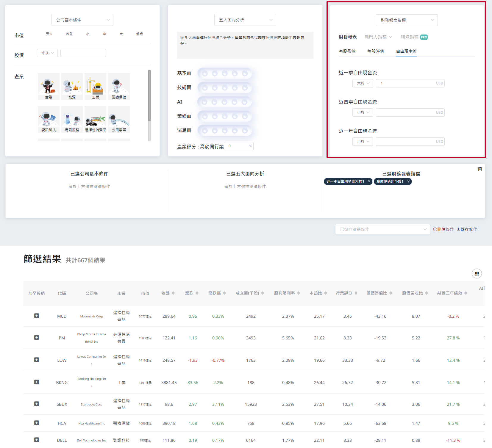Open the 大於 comparison dropdown under 近一季自由現金流

tap(363, 83)
